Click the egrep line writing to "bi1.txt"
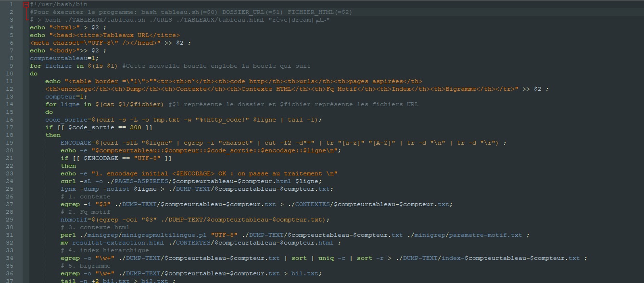644x283 pixels. [x=191, y=273]
